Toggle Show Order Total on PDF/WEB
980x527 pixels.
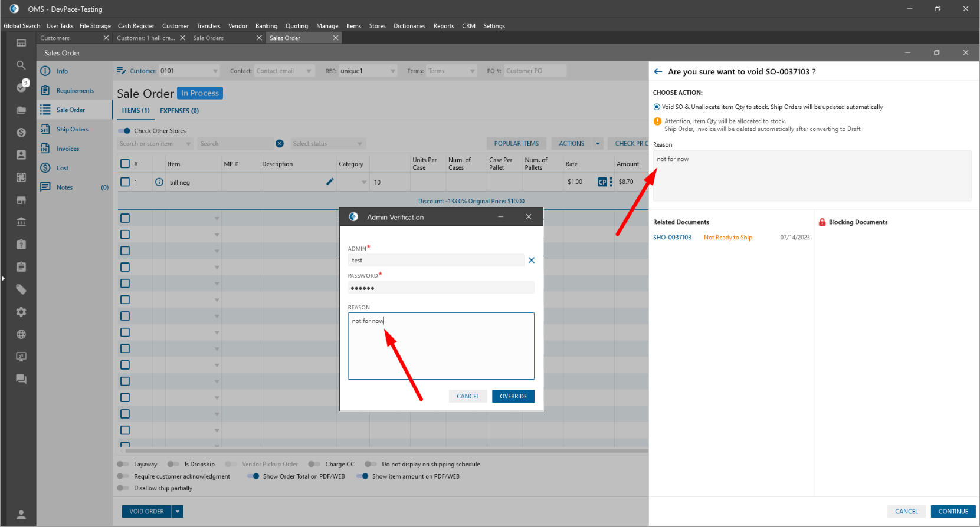click(x=253, y=476)
